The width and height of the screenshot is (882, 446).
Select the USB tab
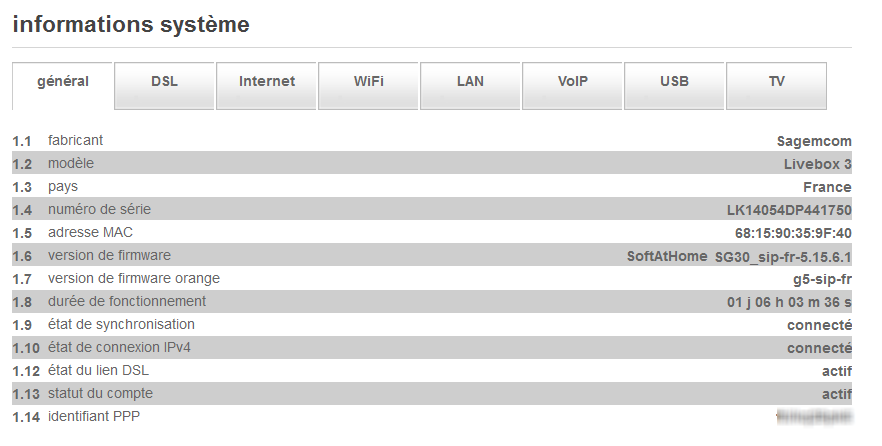tap(675, 82)
